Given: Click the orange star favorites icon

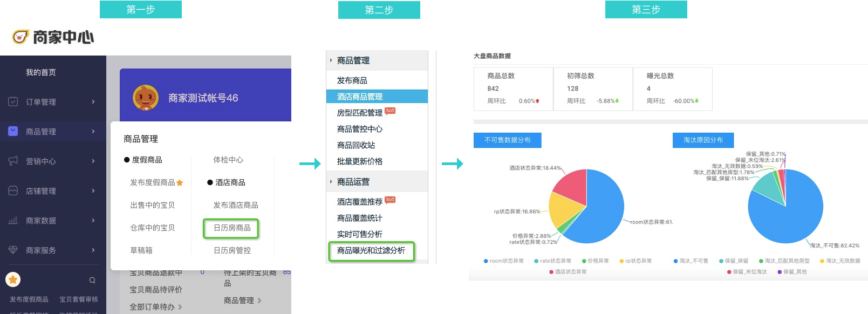Looking at the screenshot, I should pyautogui.click(x=13, y=279).
